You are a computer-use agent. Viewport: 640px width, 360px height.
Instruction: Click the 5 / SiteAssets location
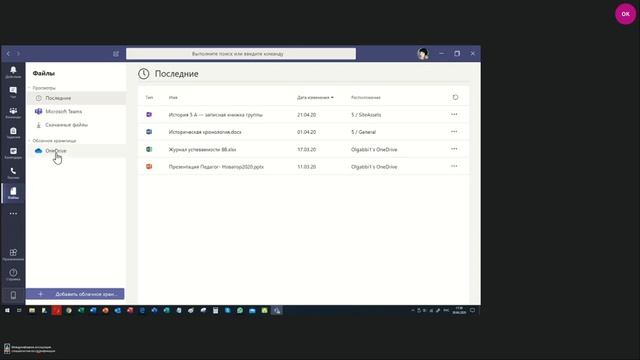coord(366,115)
